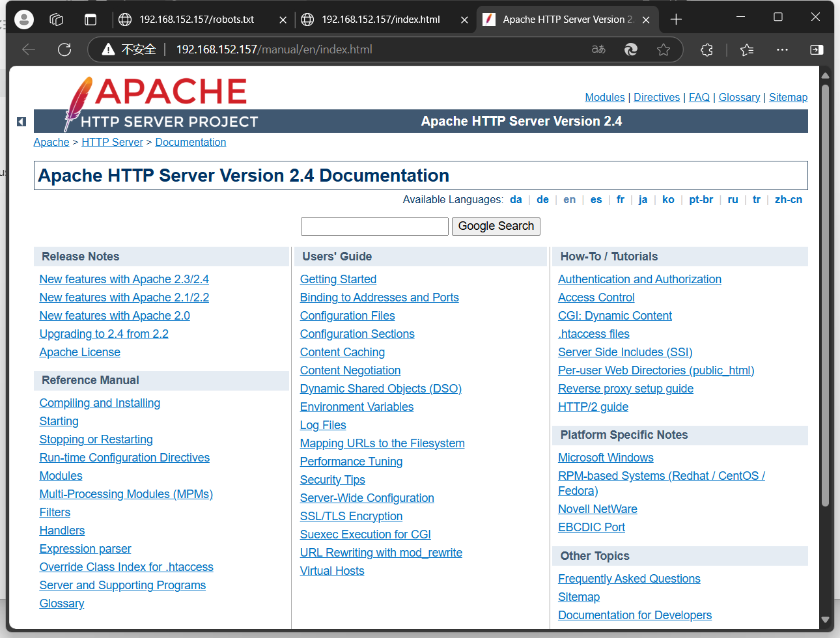Close the index.html tab
840x638 pixels.
pyautogui.click(x=464, y=20)
